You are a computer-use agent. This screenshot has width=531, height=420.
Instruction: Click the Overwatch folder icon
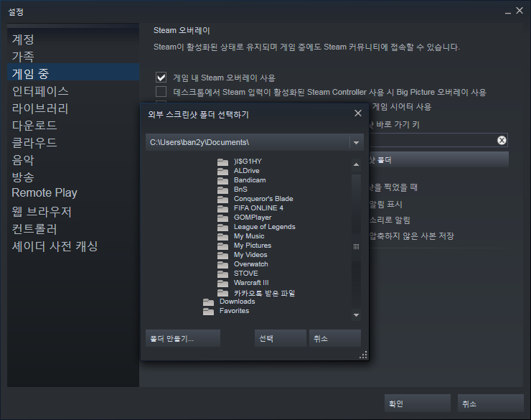click(x=222, y=264)
